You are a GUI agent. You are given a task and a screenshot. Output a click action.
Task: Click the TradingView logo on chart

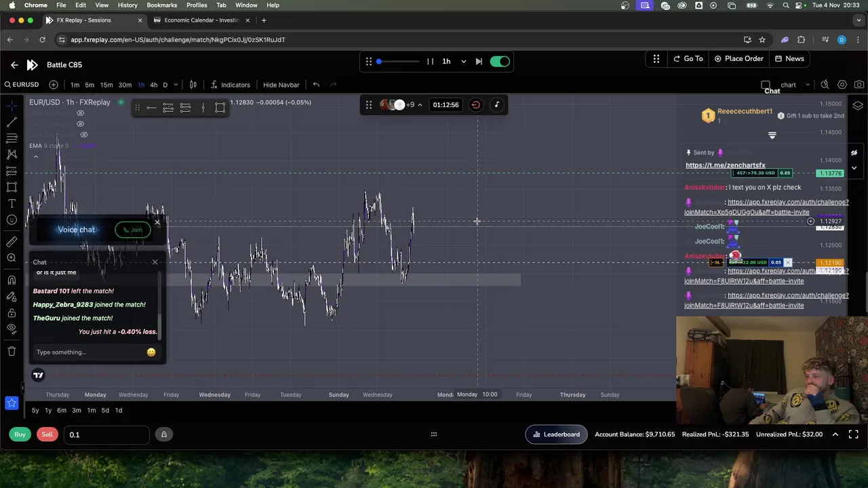coord(38,375)
